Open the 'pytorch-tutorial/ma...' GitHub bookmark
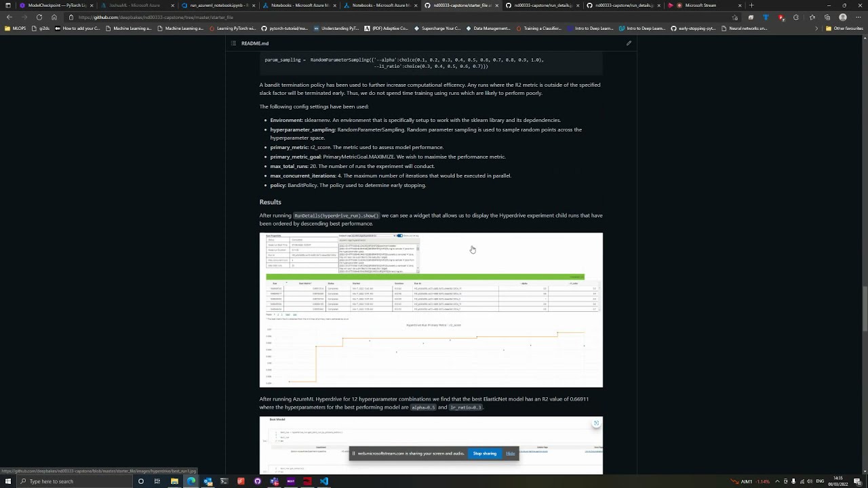Image resolution: width=868 pixels, height=488 pixels. tap(284, 28)
